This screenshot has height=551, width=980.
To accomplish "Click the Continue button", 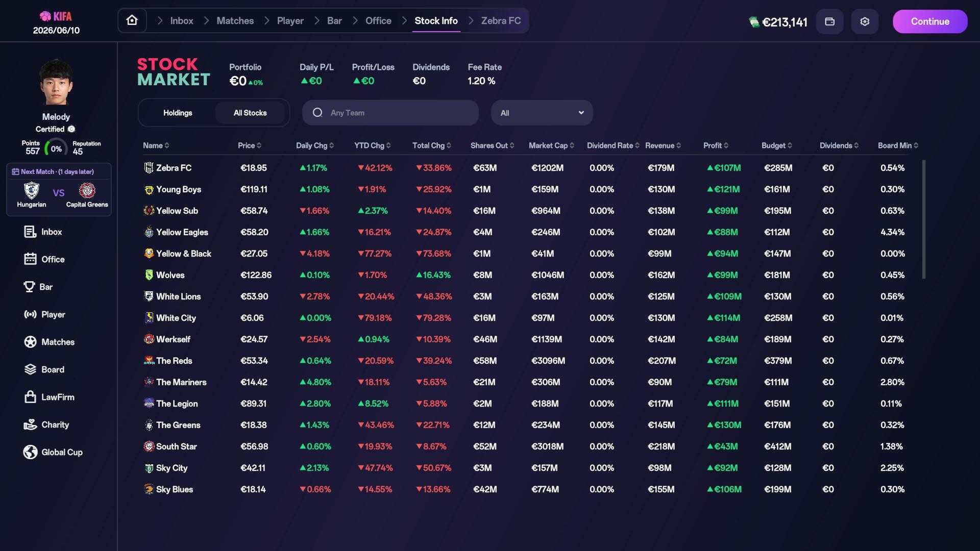I will tap(930, 21).
